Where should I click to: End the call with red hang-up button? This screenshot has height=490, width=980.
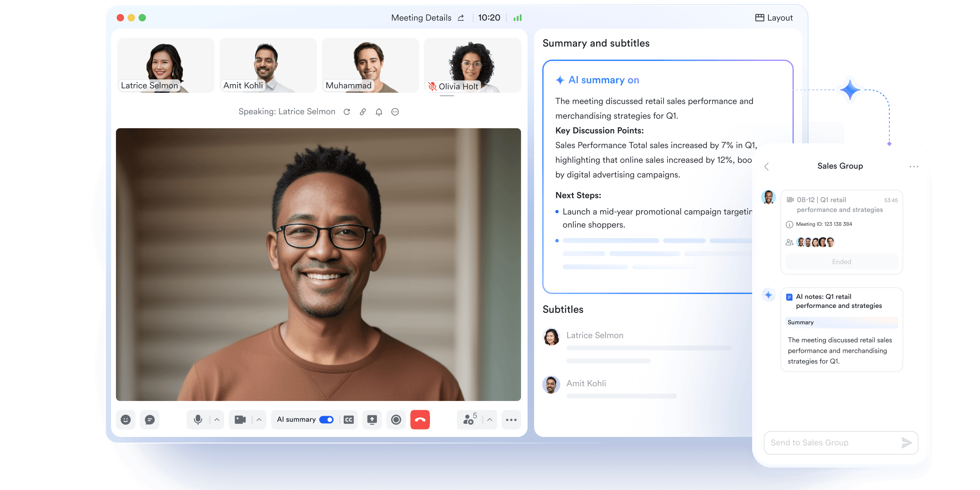pos(420,420)
